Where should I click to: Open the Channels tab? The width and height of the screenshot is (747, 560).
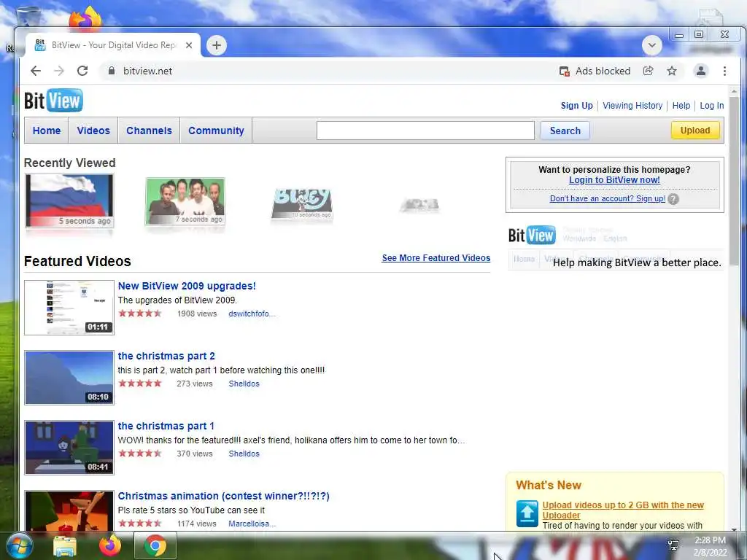(x=149, y=131)
